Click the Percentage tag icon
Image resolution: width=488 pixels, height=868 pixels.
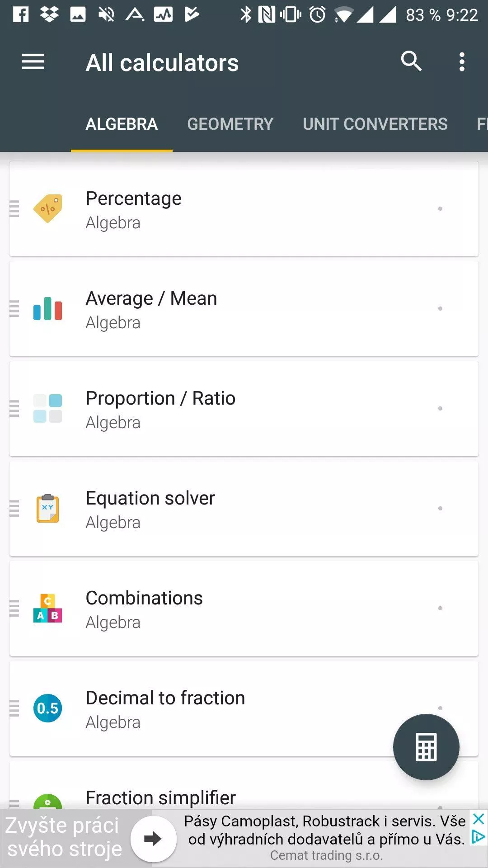click(x=48, y=209)
